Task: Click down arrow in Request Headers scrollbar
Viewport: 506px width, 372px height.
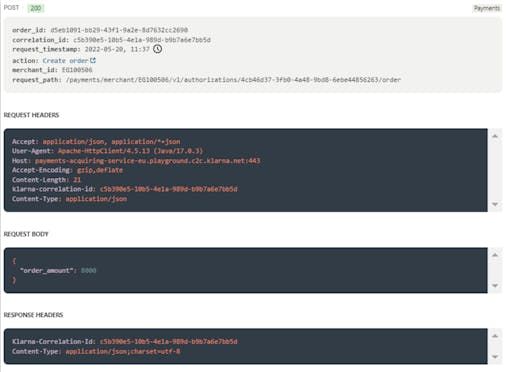Action: tap(495, 204)
